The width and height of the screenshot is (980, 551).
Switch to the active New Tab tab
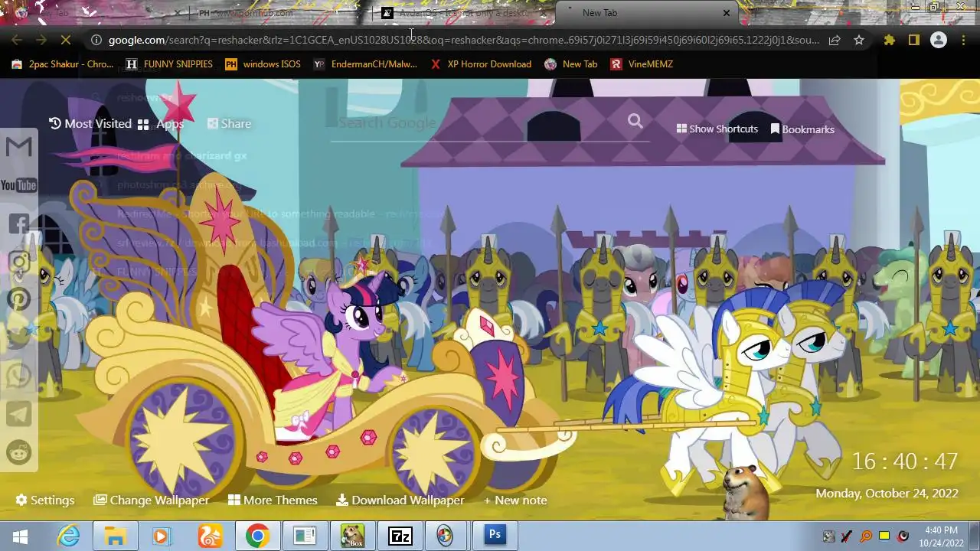point(647,12)
